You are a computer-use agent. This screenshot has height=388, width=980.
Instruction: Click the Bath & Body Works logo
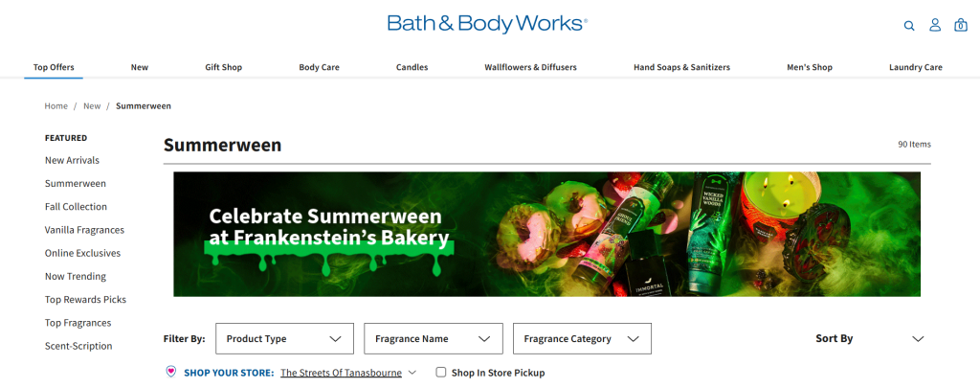tap(487, 24)
